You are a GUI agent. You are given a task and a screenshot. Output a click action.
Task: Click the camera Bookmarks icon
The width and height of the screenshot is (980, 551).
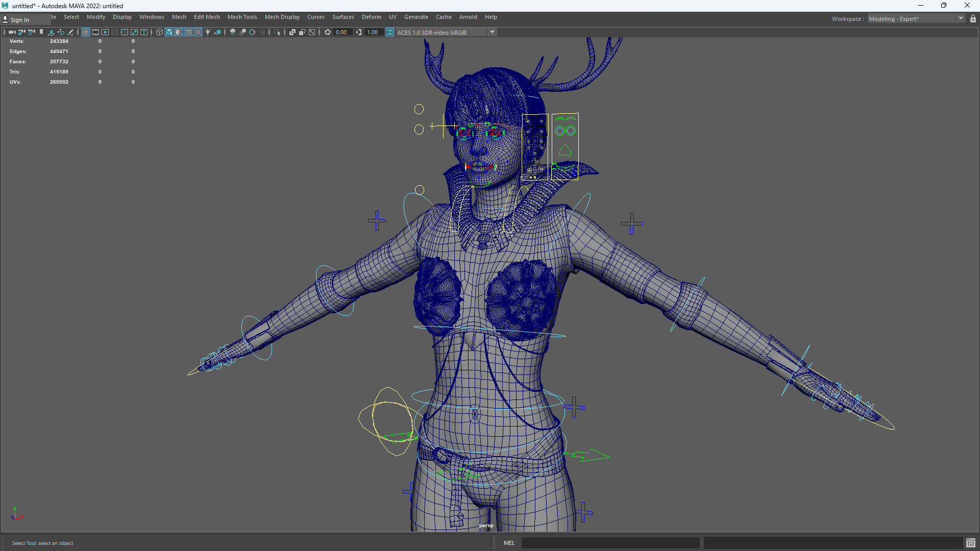pos(41,32)
